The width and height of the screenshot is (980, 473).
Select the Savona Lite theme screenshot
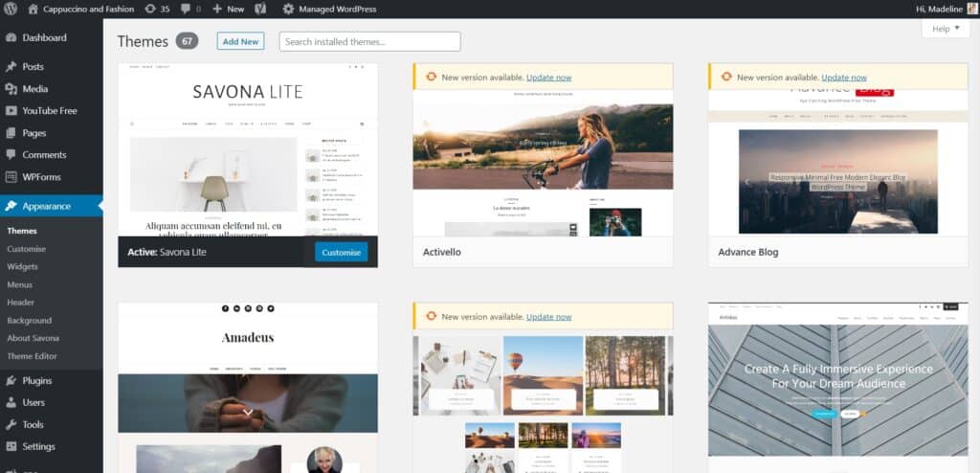click(x=248, y=149)
